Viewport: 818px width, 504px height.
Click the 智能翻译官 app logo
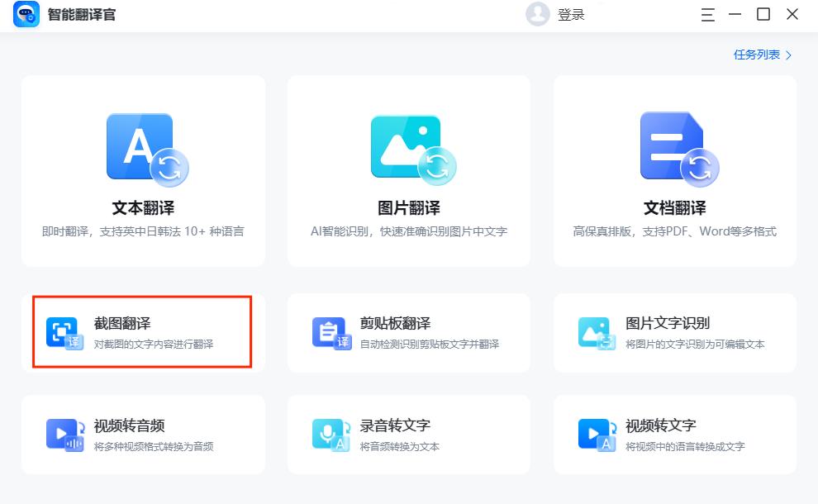click(26, 15)
